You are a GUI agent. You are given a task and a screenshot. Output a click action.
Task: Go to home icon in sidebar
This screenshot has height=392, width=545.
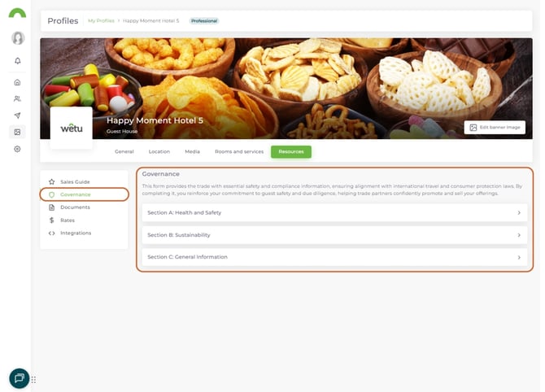pyautogui.click(x=17, y=82)
